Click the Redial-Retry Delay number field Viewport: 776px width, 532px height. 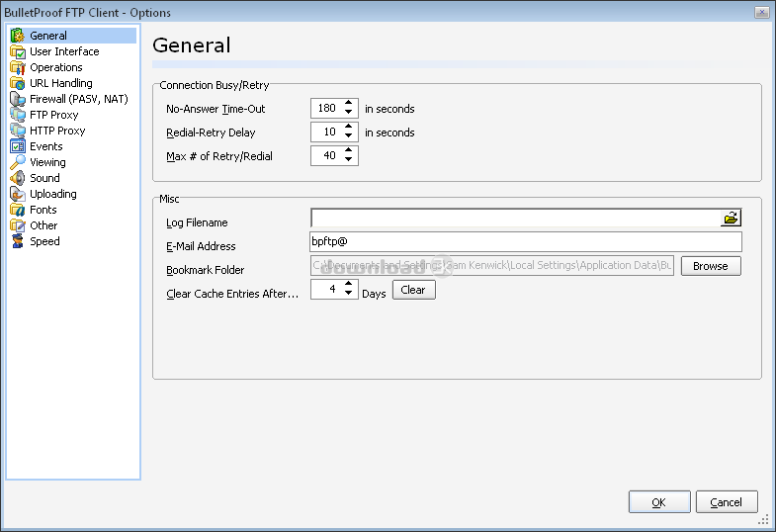(326, 133)
